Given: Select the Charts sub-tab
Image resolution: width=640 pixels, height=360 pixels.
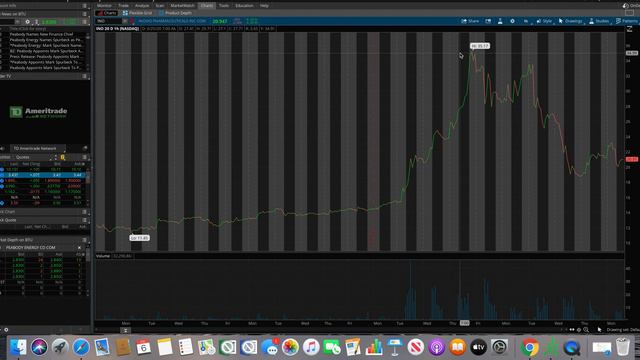Looking at the screenshot, I should coord(107,13).
